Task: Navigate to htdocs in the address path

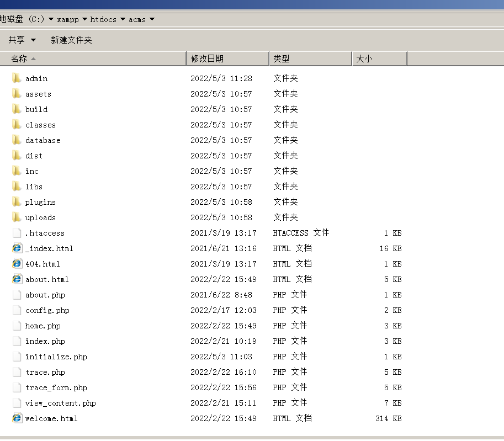Action: click(103, 20)
